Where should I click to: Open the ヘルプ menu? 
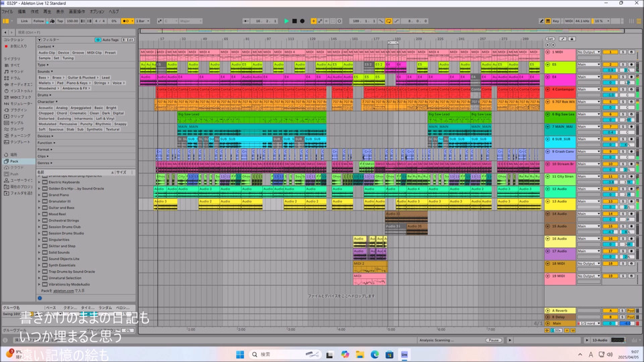click(114, 11)
